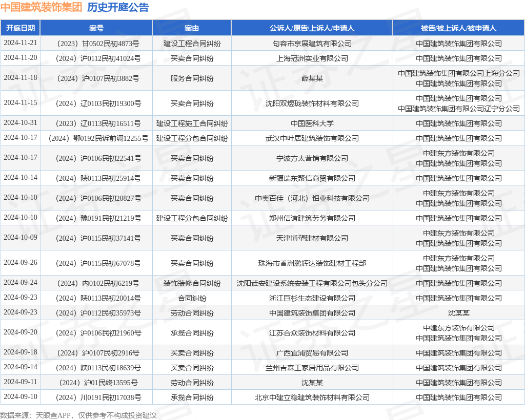Click the 数据来源:天眼查APP footer note
This screenshot has height=420, width=525.
78,415
